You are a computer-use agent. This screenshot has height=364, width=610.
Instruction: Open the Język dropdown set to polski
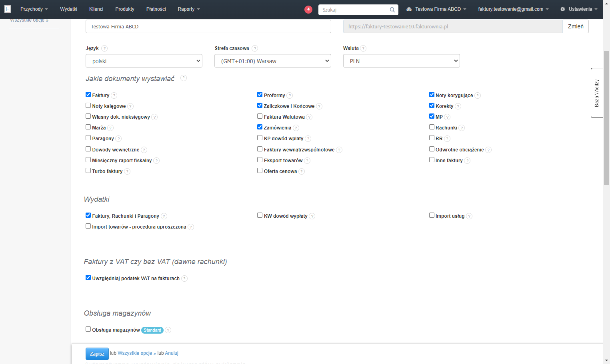(x=144, y=61)
